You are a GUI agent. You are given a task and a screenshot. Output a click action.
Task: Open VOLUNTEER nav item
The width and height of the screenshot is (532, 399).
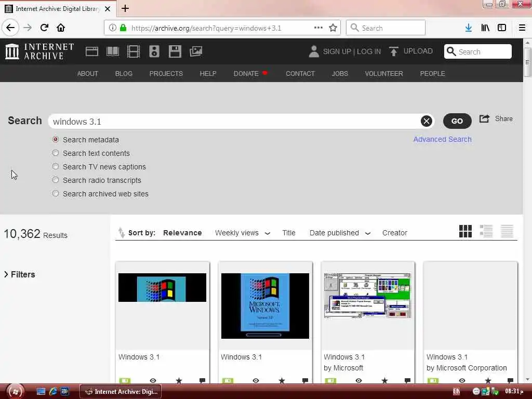pos(384,74)
